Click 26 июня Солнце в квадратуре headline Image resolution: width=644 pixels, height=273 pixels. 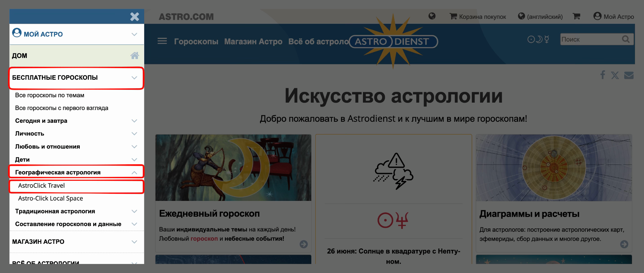tap(393, 256)
